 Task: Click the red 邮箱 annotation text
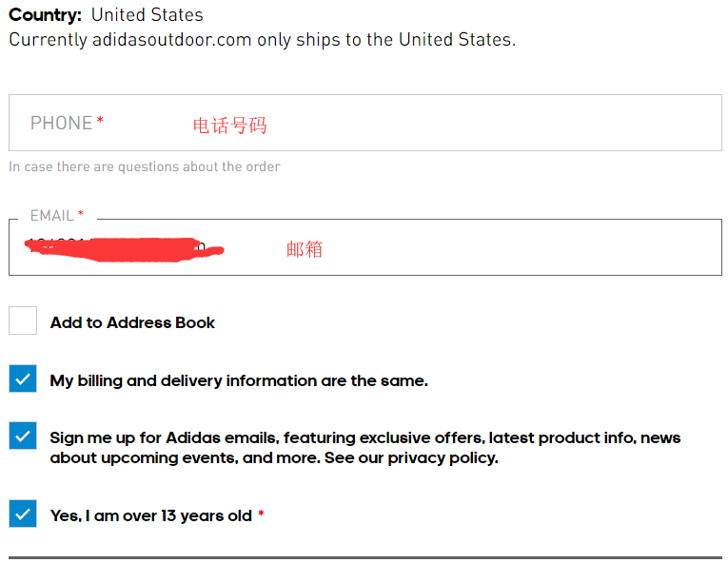tap(305, 249)
